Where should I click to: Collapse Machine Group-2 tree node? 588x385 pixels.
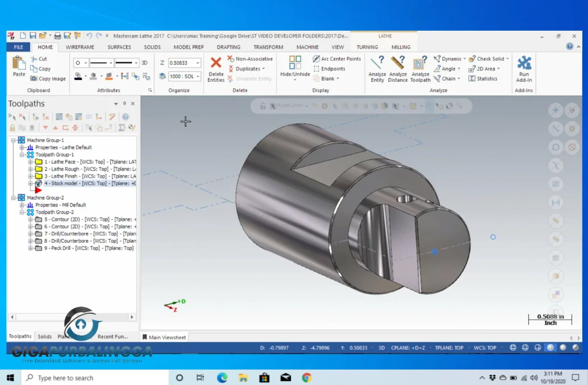[13, 197]
